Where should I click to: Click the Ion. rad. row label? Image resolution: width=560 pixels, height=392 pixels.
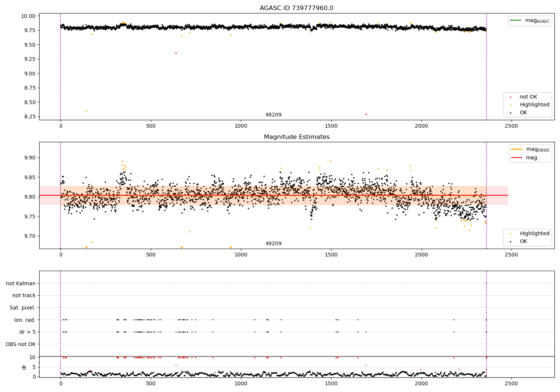25,320
